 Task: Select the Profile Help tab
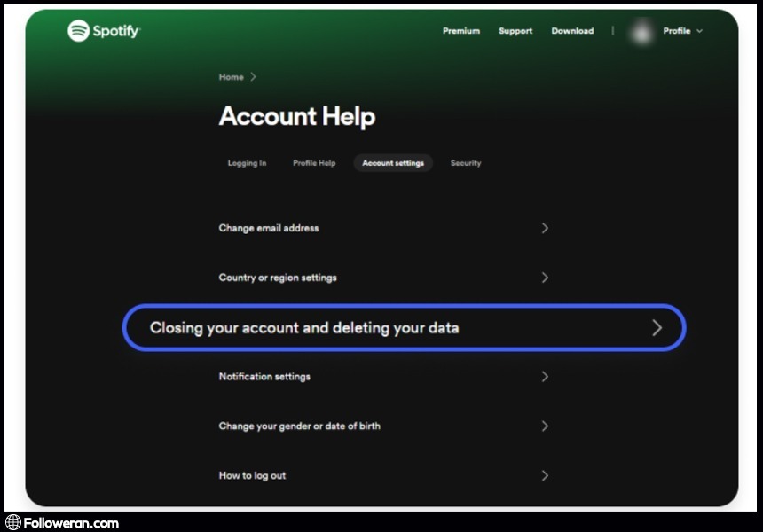[314, 163]
